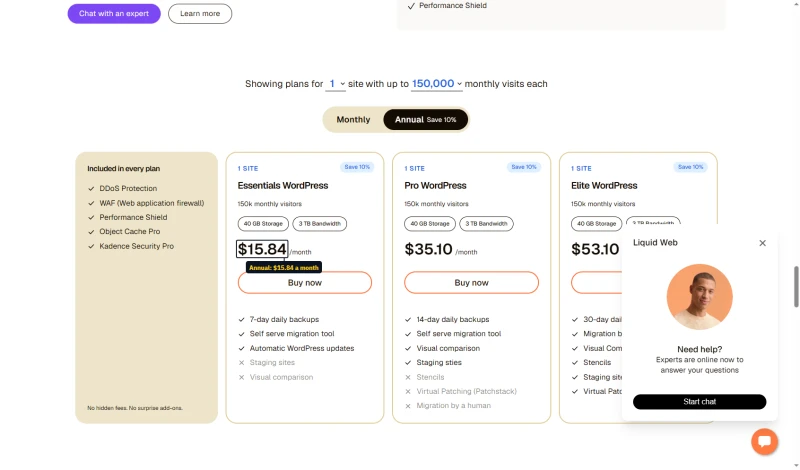This screenshot has height=470, width=800.
Task: Click X icon beside Virtual Patching (Patchstack)
Action: [408, 392]
